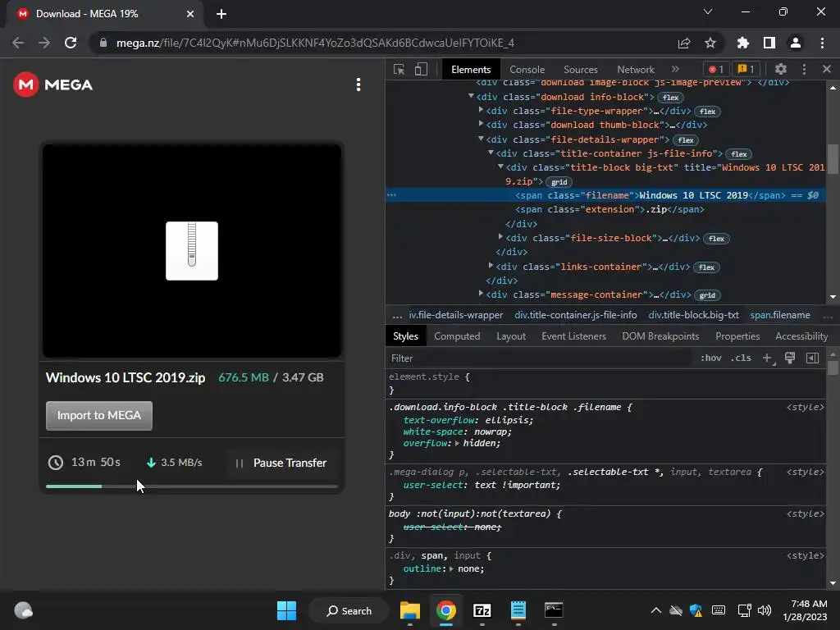The image size is (840, 630).
Task: Click the download speed arrow icon
Action: [151, 463]
